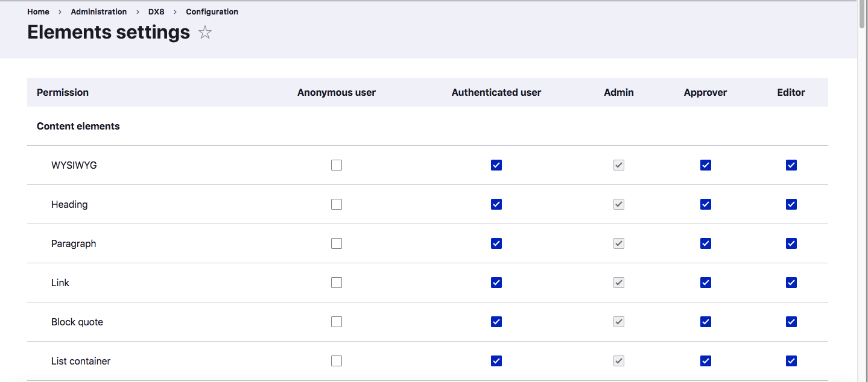Enable WYSIWYG for Anonymous user
The image size is (868, 382).
(337, 165)
